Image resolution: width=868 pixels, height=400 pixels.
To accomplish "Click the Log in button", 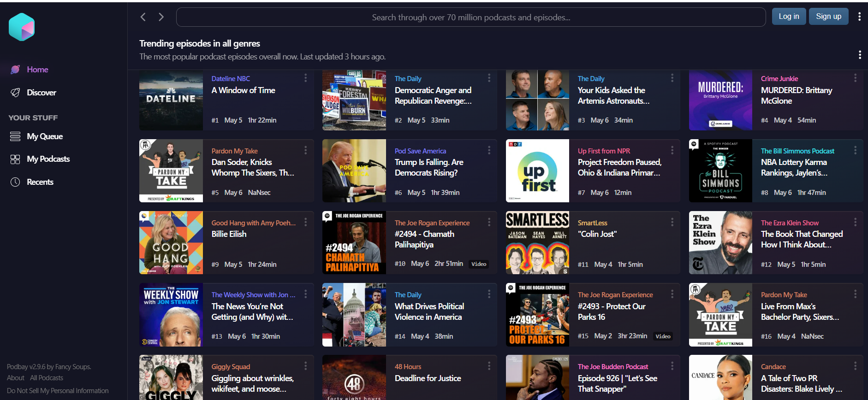I will point(789,17).
